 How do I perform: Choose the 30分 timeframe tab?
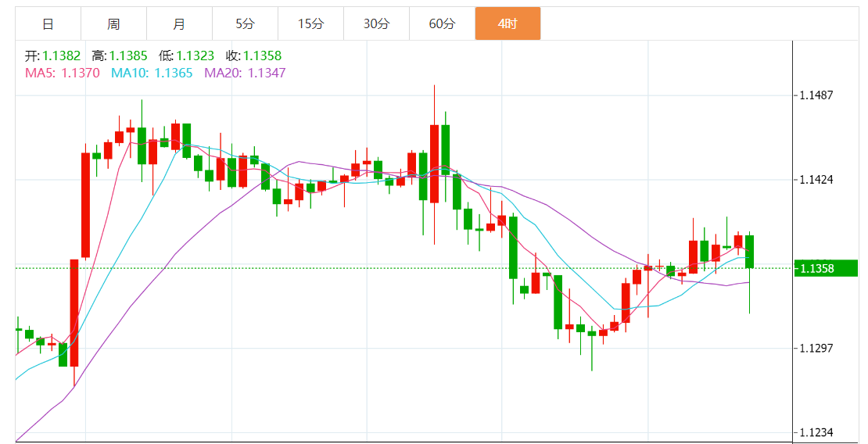[376, 23]
